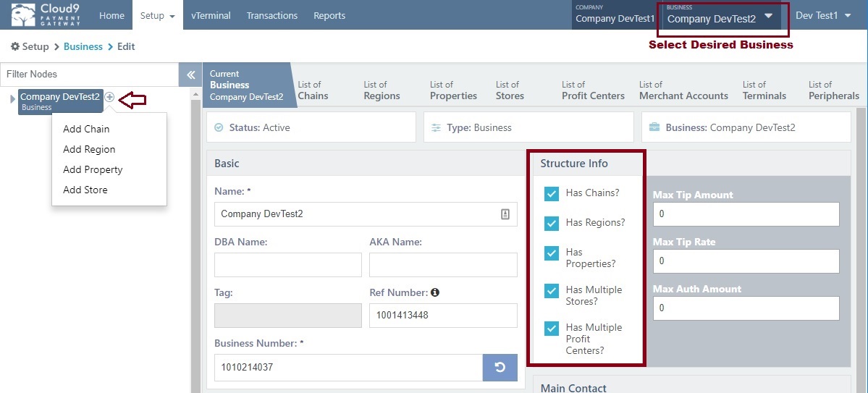Switch to List of Stores tab
Image resolution: width=868 pixels, height=393 pixels.
pos(510,90)
